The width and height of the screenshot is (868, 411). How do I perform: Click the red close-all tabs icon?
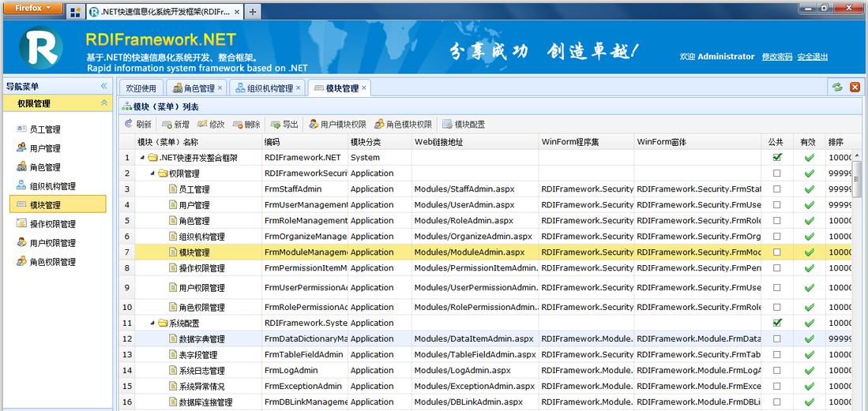tap(855, 87)
